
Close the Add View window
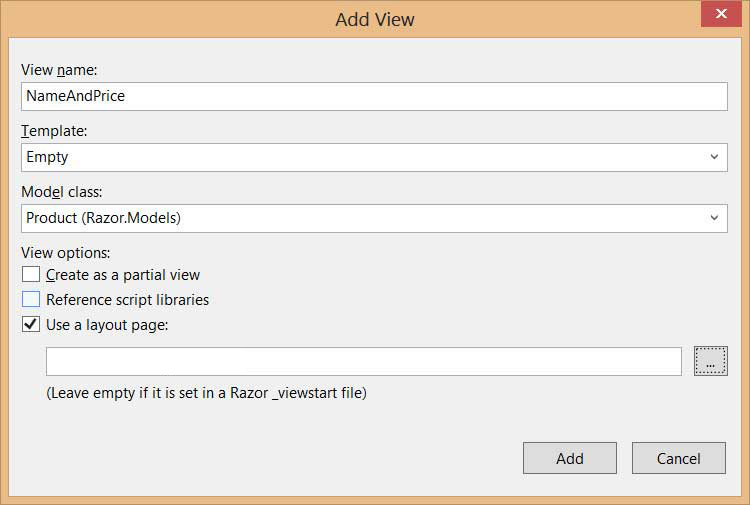pyautogui.click(x=721, y=14)
